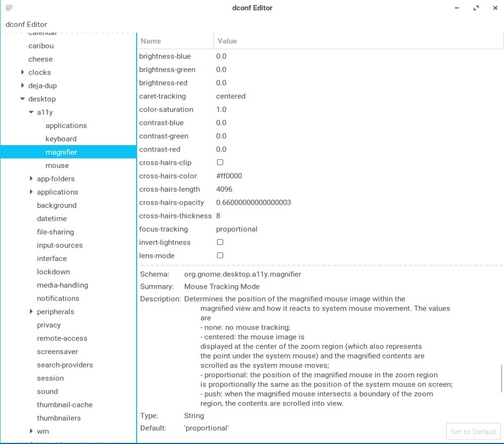Edit the focus-tracking value proportional
This screenshot has height=444, width=504.
click(x=237, y=229)
